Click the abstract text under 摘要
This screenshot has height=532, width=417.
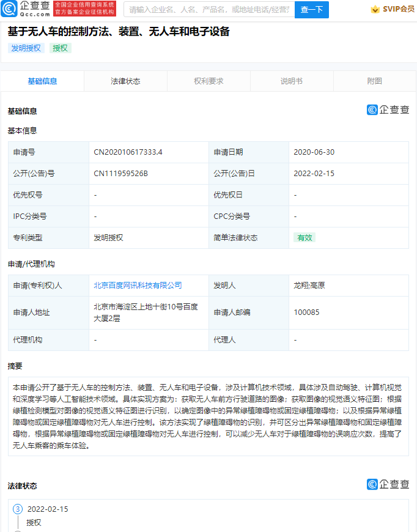(x=208, y=416)
